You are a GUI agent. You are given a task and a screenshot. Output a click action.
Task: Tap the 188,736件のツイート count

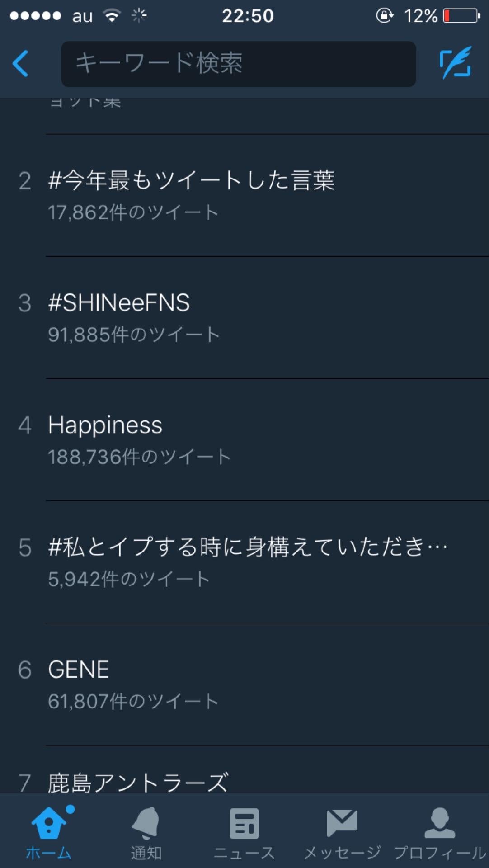pos(140,457)
